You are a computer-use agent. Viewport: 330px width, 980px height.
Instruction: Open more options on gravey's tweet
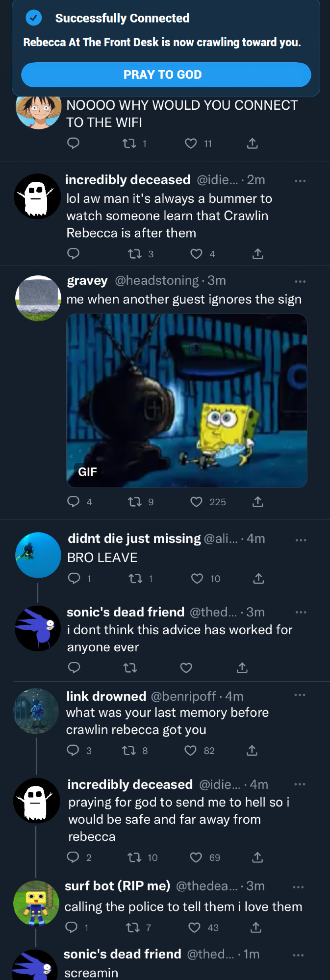click(x=300, y=281)
